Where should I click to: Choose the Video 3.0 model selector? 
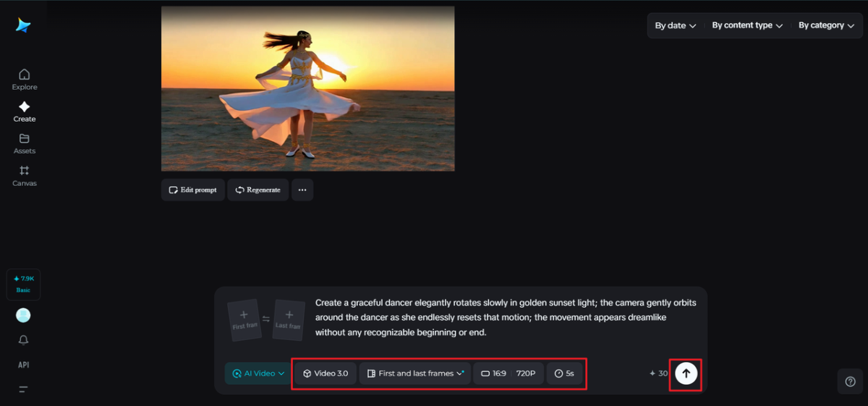tap(325, 373)
